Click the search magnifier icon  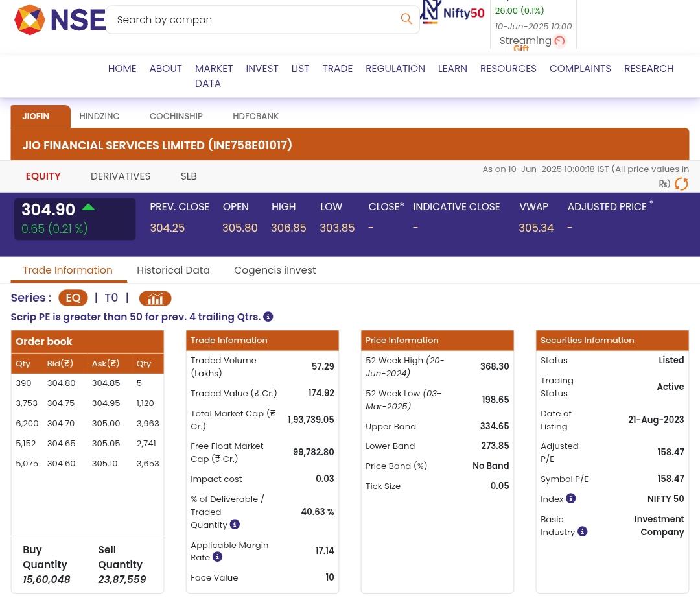(x=406, y=19)
